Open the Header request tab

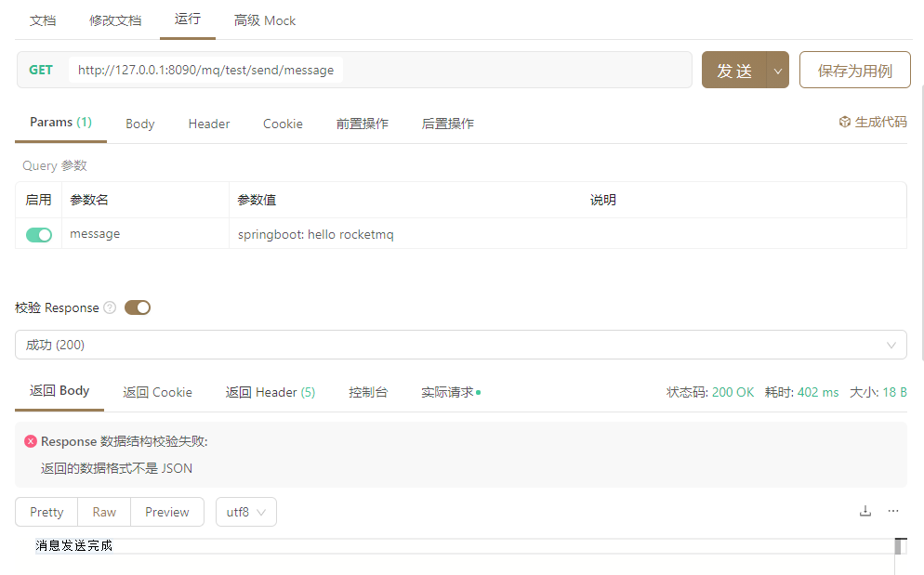coord(208,124)
